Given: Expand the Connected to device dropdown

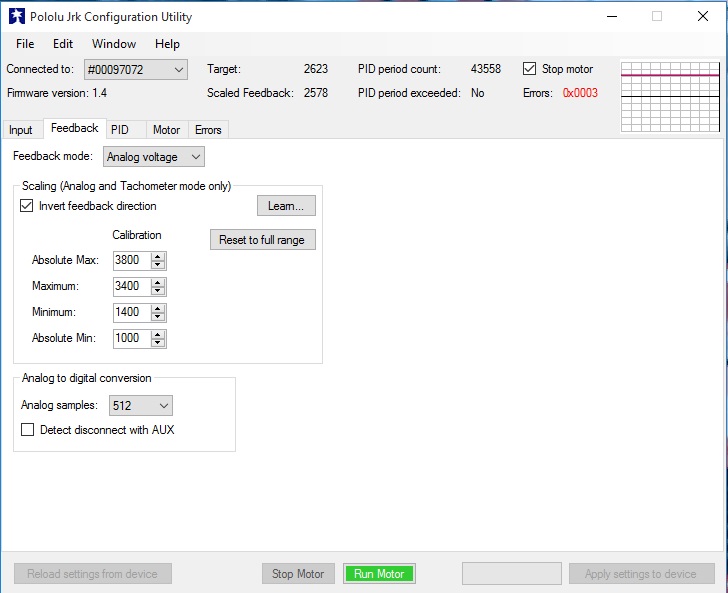Looking at the screenshot, I should (x=136, y=70).
